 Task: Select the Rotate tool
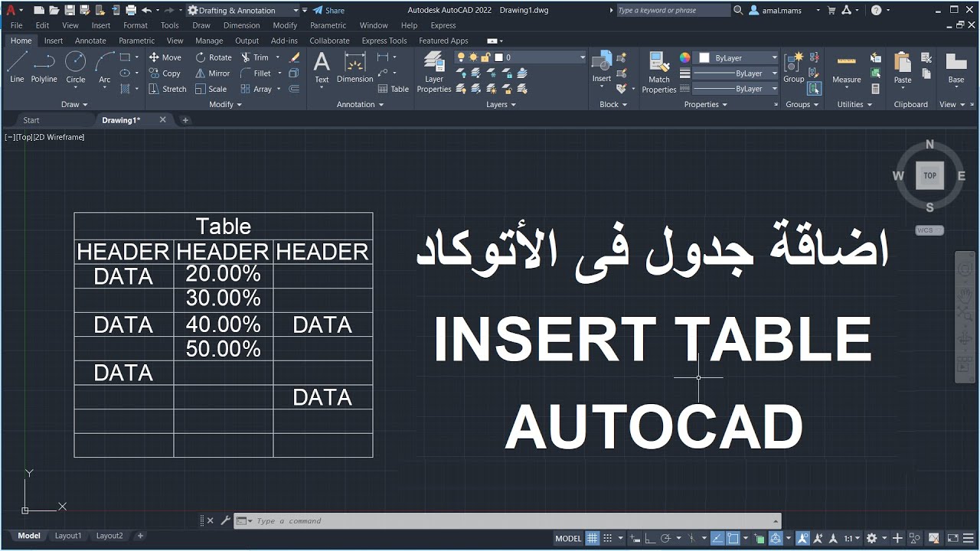point(213,57)
